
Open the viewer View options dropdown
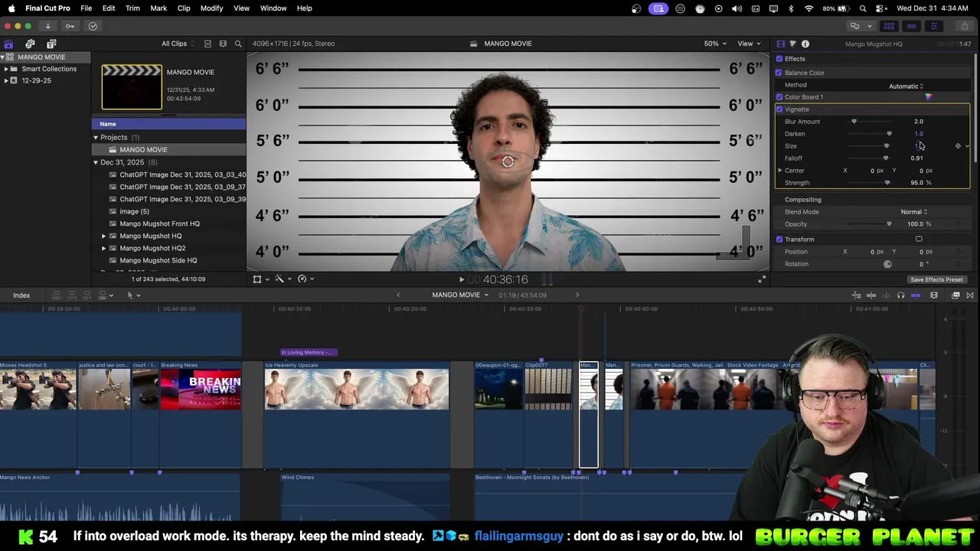pos(748,44)
